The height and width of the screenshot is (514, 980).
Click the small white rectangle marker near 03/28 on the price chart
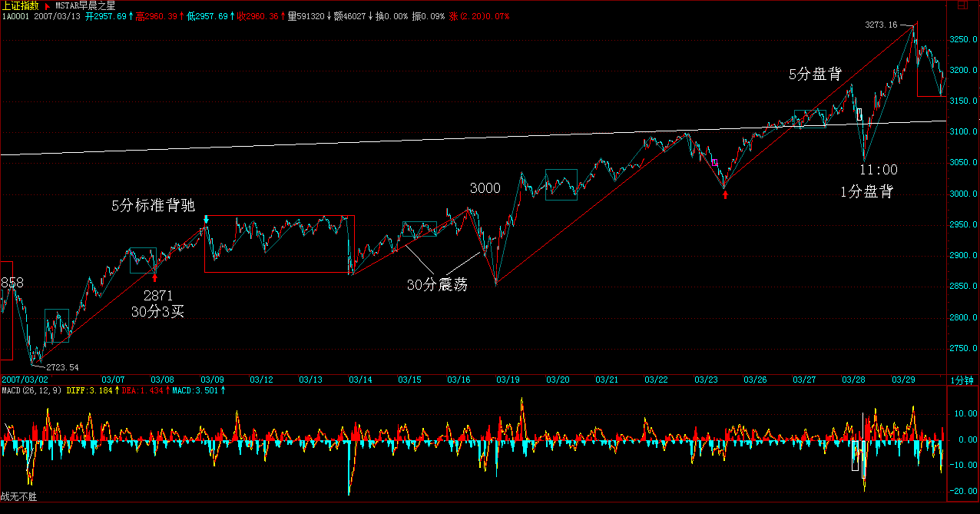pos(859,114)
